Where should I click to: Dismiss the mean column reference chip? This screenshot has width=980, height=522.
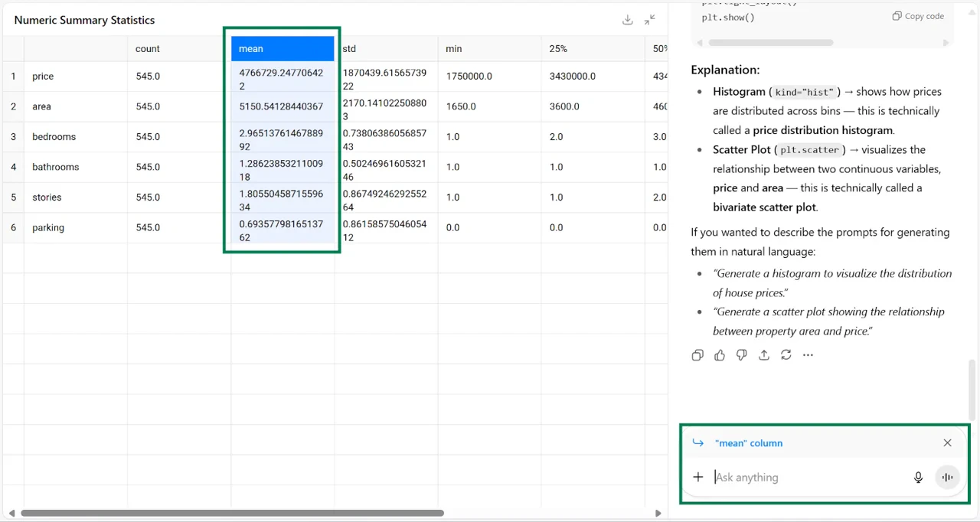947,442
